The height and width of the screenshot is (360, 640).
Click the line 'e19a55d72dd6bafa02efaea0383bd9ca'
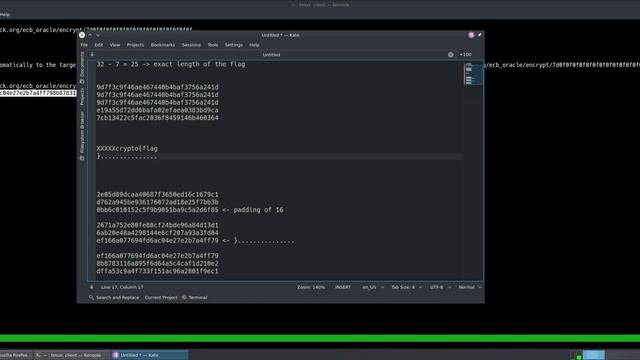tap(158, 110)
